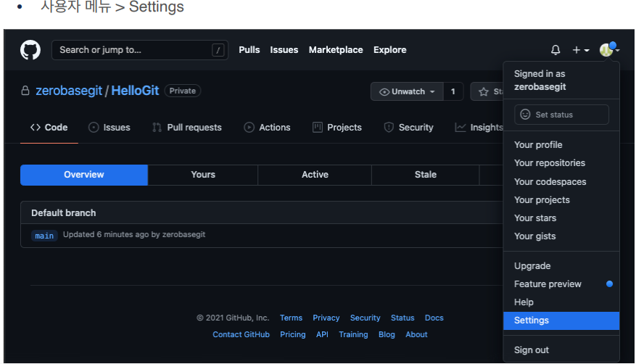The image size is (636, 364).
Task: Open the HelloGit repository link
Action: click(x=135, y=91)
